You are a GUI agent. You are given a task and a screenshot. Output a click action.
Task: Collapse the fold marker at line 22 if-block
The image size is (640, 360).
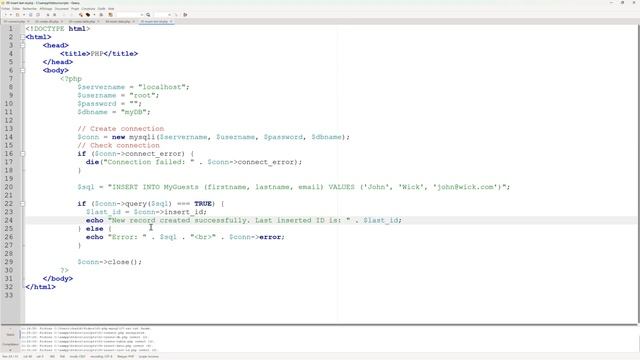[x=22, y=204]
